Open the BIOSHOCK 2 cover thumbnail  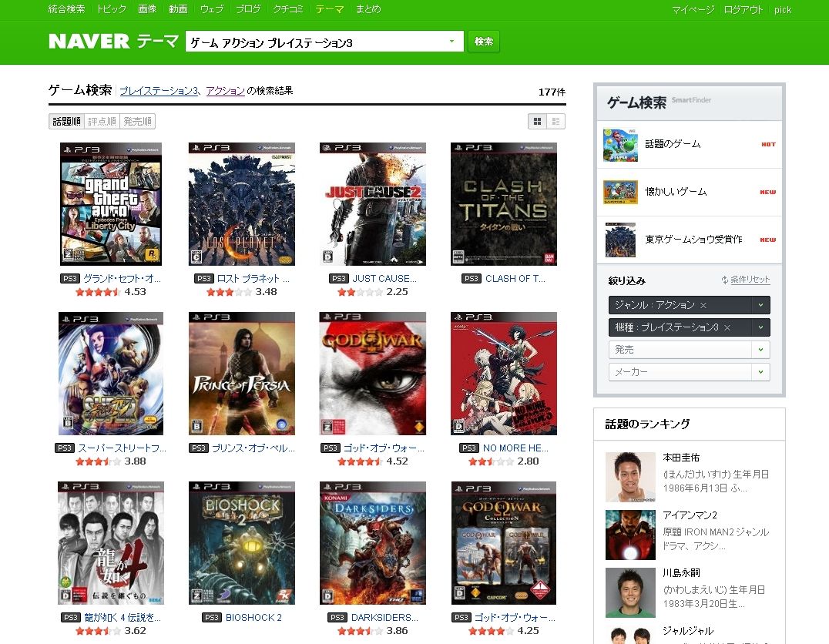point(241,542)
